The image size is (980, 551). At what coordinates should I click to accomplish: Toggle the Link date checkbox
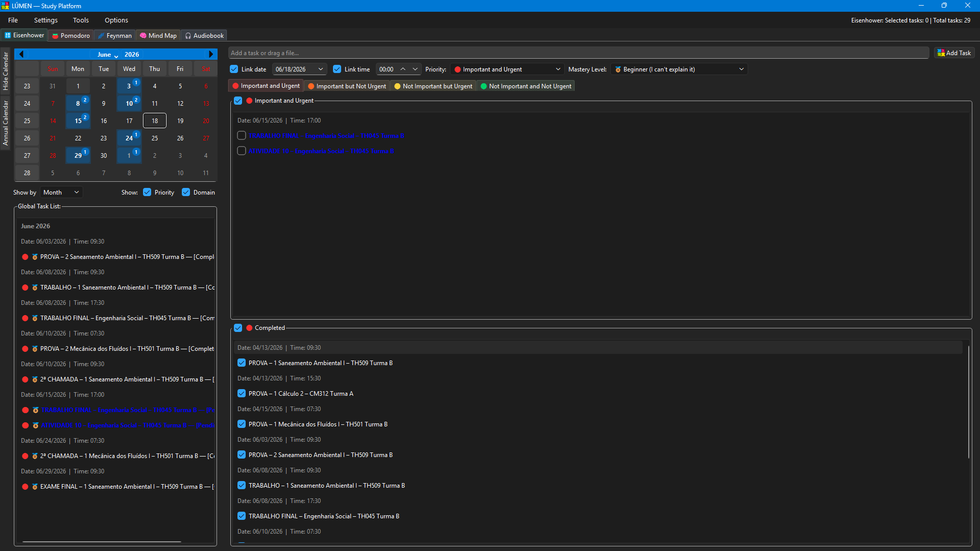(x=234, y=69)
